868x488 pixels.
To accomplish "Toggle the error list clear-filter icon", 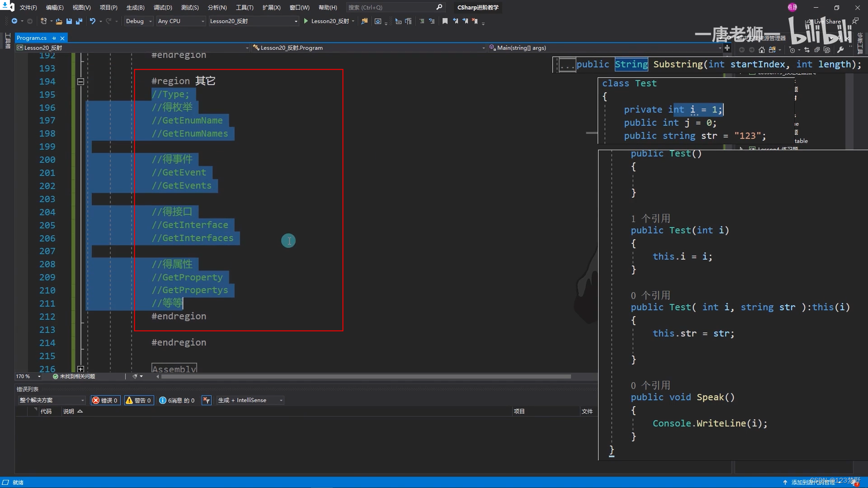I will pos(206,400).
